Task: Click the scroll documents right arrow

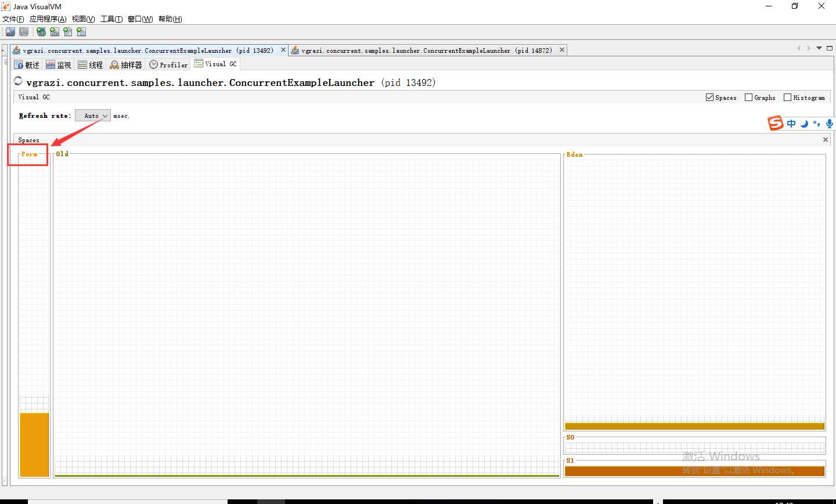Action: (809, 48)
